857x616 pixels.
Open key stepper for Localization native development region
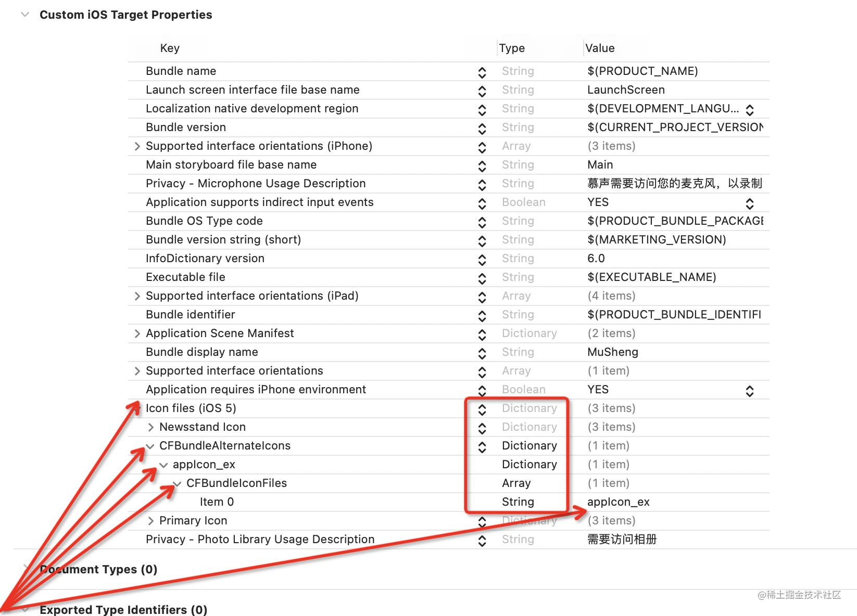(482, 110)
